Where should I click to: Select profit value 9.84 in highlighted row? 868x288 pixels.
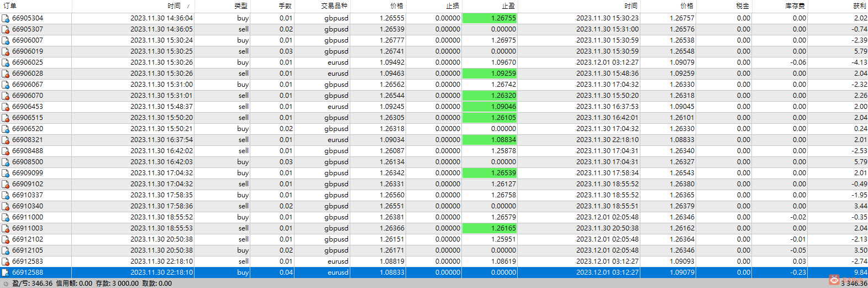(860, 273)
